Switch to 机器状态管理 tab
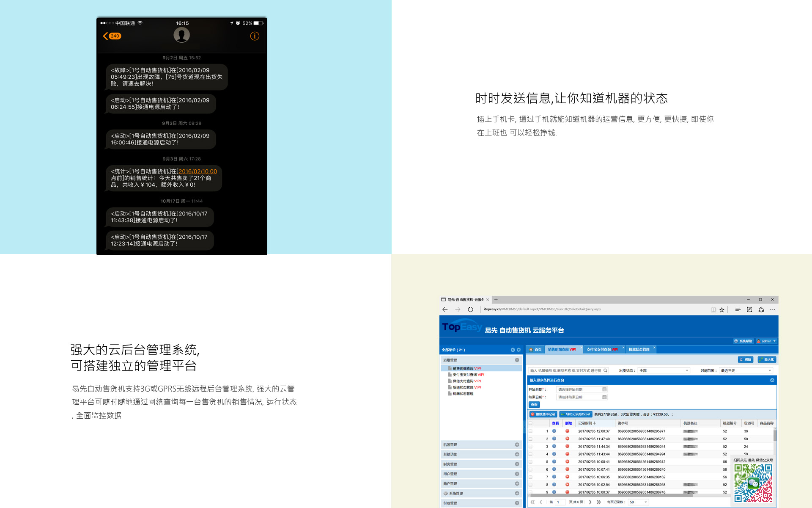Viewport: 812px width, 508px height. pos(639,349)
